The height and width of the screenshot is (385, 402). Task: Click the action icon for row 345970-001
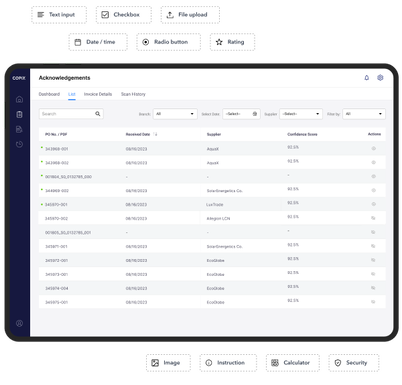(373, 204)
